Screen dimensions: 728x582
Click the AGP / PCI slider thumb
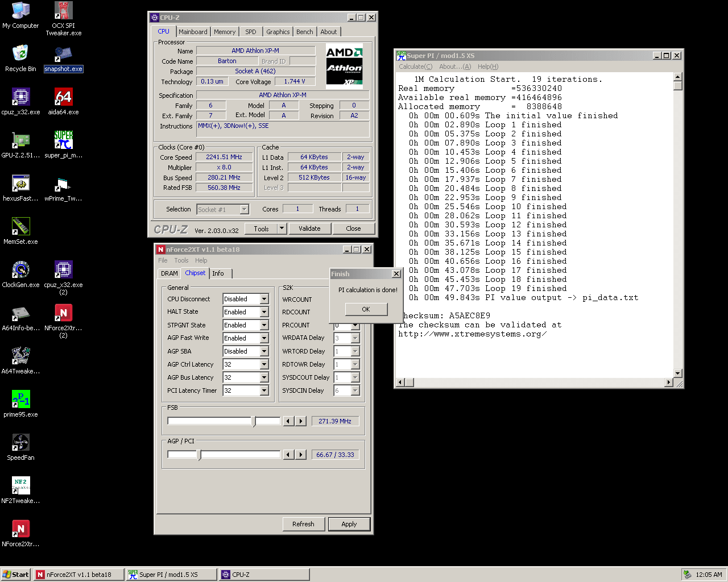point(199,455)
